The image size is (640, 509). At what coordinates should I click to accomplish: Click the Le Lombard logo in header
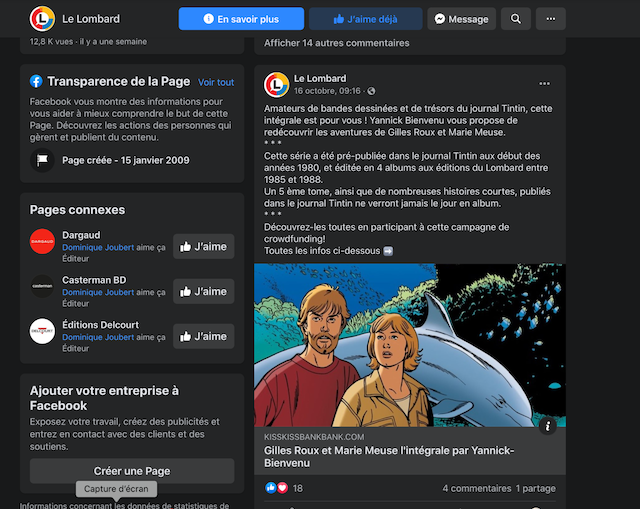pos(42,19)
